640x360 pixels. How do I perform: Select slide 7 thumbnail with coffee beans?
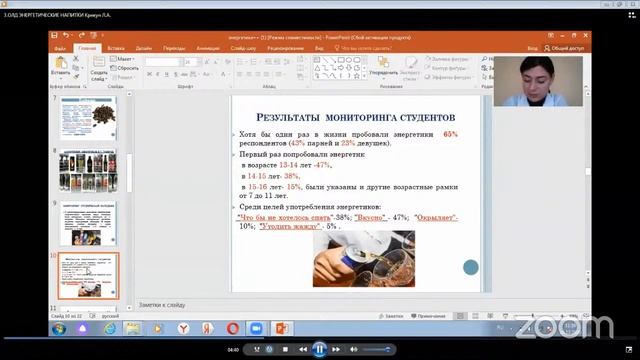[88, 118]
